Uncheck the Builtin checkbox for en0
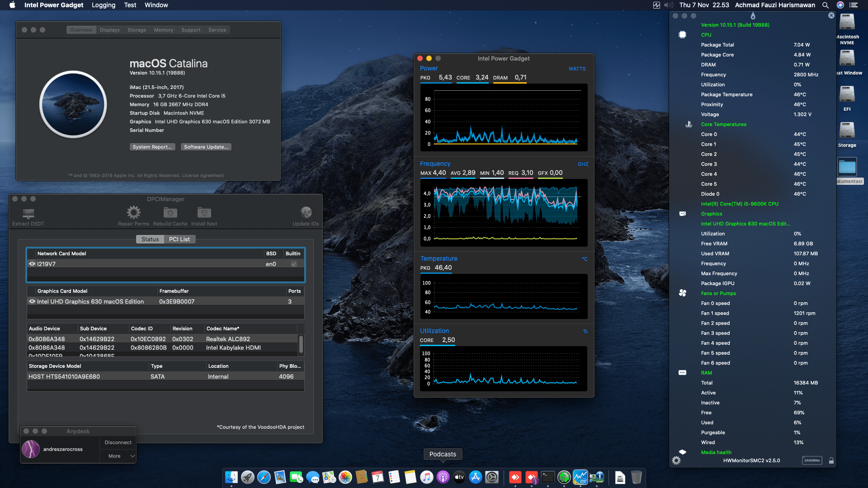This screenshot has width=868, height=488. click(293, 263)
